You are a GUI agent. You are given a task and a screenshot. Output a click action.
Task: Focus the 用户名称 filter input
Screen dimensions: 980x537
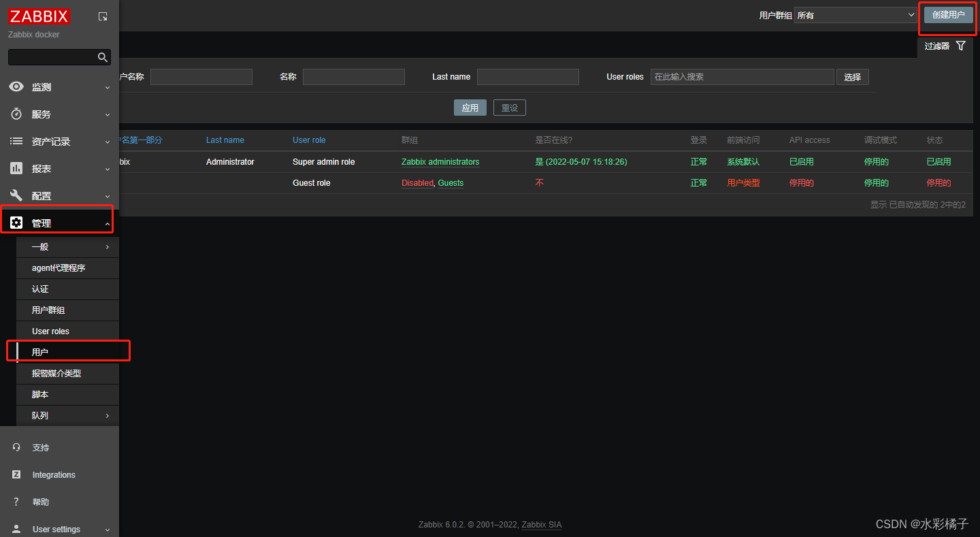[x=201, y=77]
